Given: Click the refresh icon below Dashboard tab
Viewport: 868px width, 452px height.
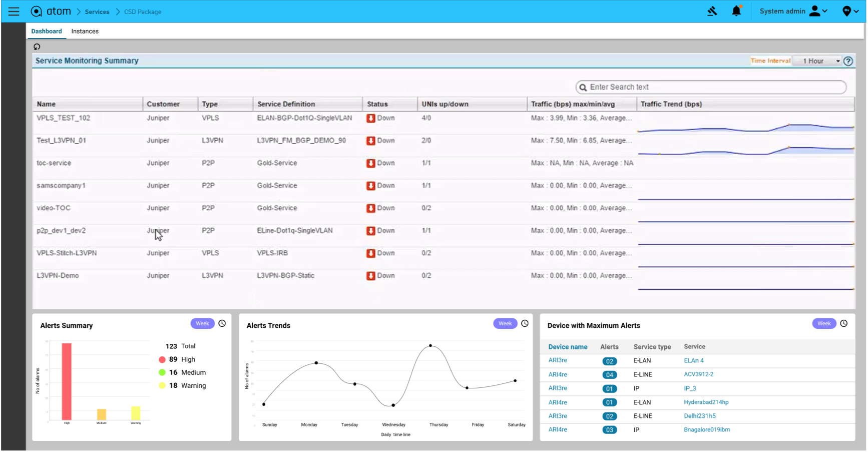Looking at the screenshot, I should [37, 47].
